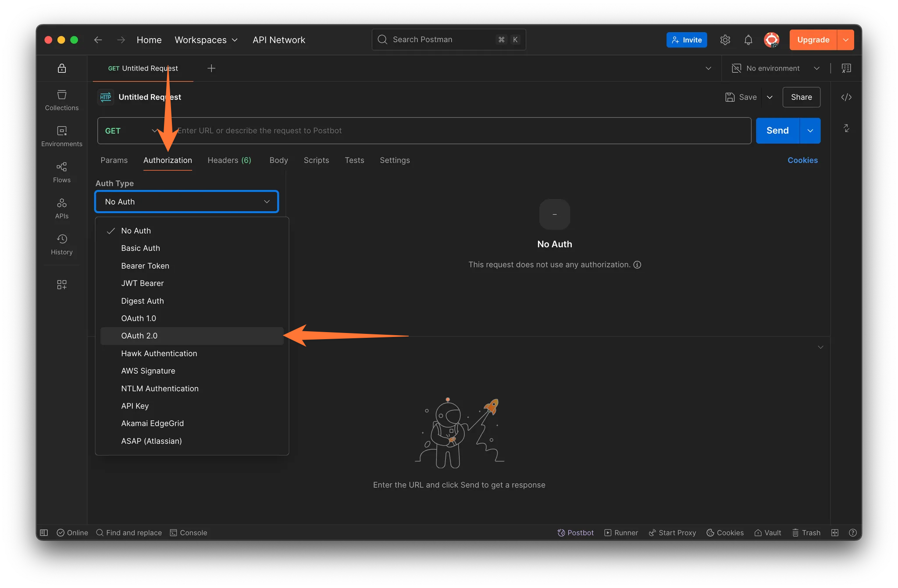Image resolution: width=898 pixels, height=588 pixels.
Task: Open Find and replace
Action: [129, 533]
